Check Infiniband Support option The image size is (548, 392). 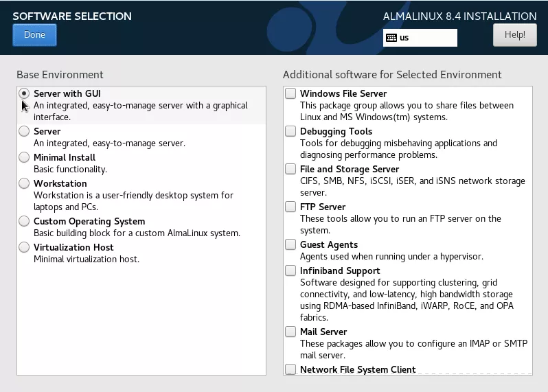coord(290,270)
